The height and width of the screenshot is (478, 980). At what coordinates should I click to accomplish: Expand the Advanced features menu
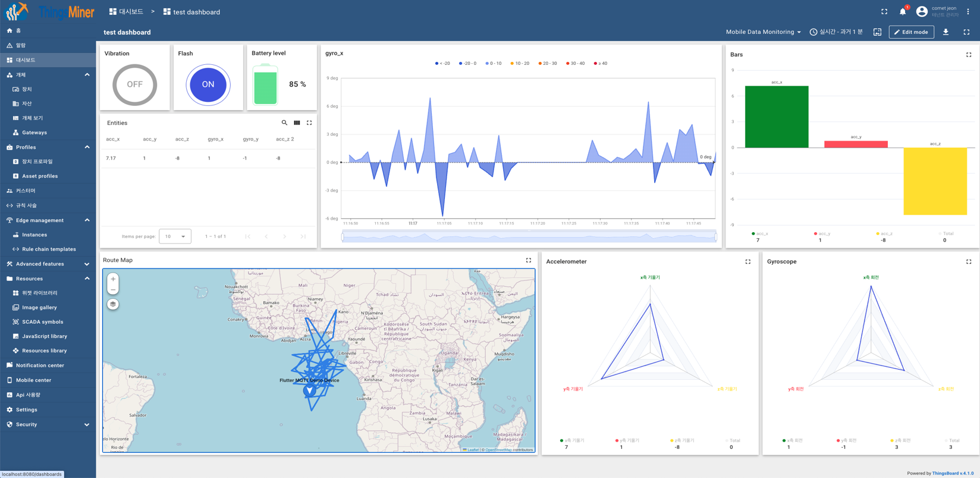point(48,264)
